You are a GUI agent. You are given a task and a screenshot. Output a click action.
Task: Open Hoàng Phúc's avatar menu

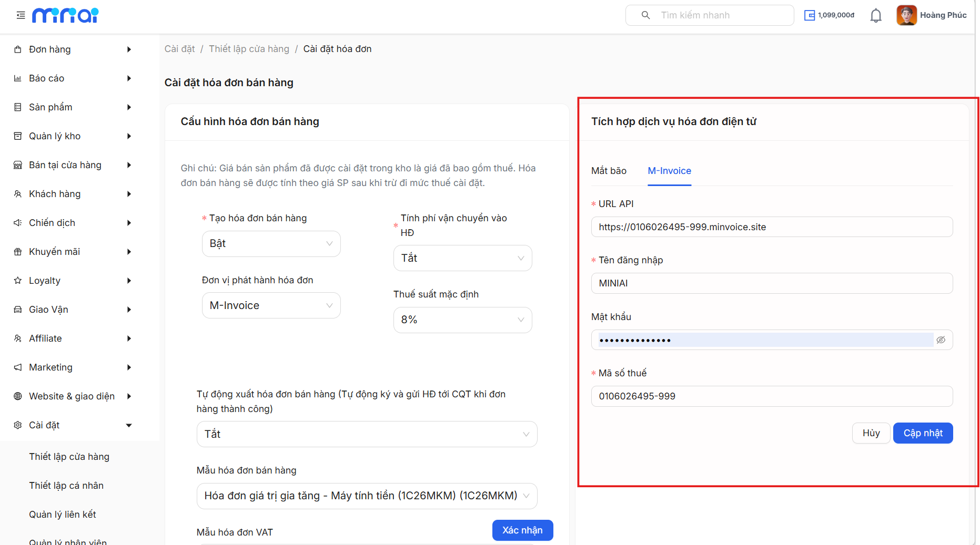906,15
